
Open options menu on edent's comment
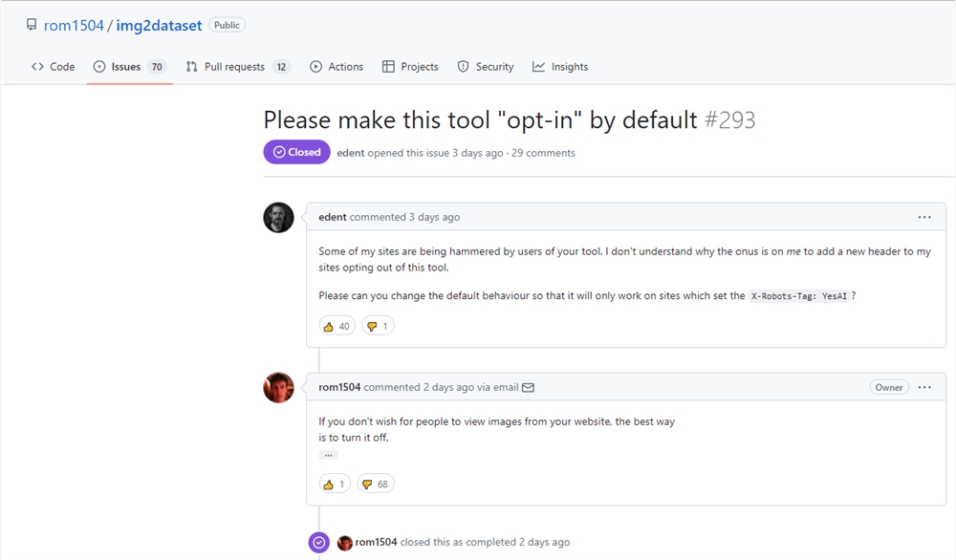coord(923,217)
